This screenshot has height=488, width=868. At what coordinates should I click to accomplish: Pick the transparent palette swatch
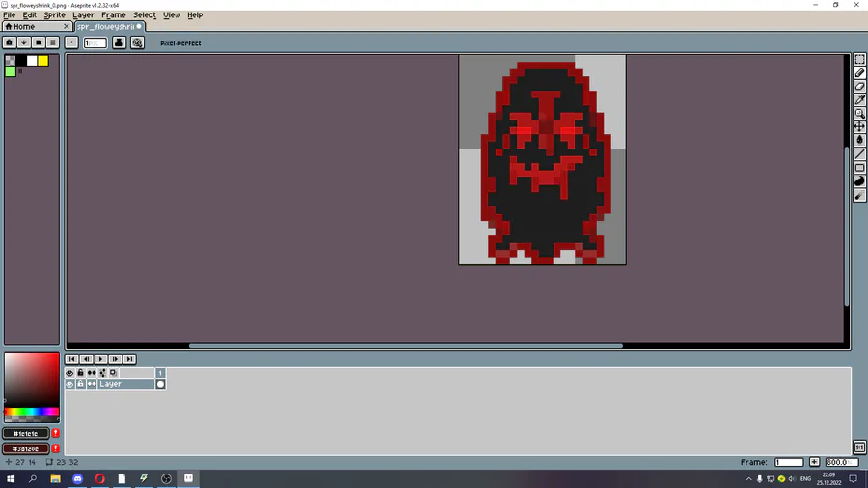[11, 61]
